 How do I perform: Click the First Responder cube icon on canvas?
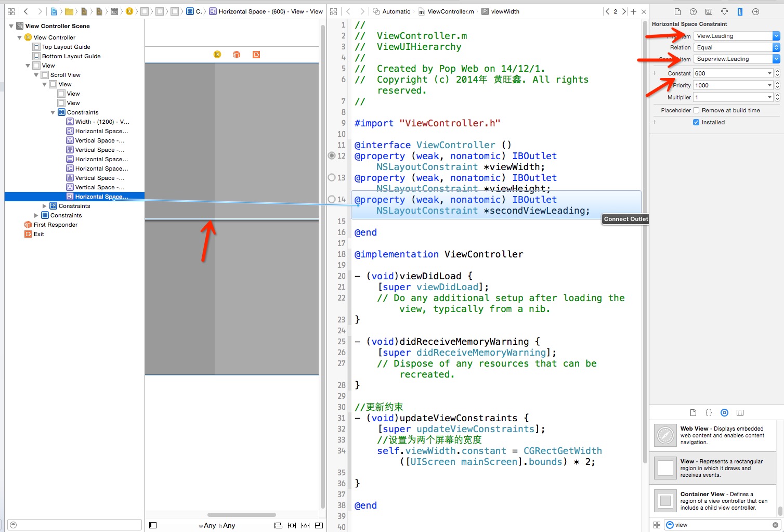[237, 55]
